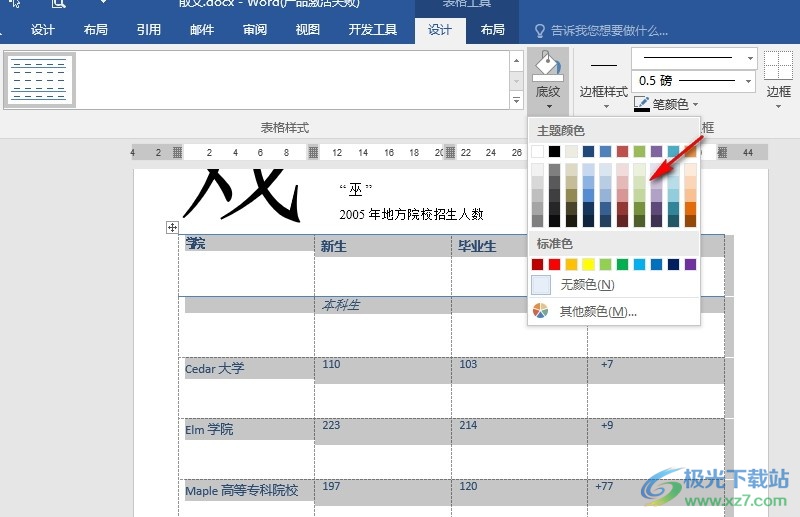This screenshot has width=800, height=517.
Task: Click the 底纹 shading paint bucket icon
Action: pyautogui.click(x=547, y=66)
